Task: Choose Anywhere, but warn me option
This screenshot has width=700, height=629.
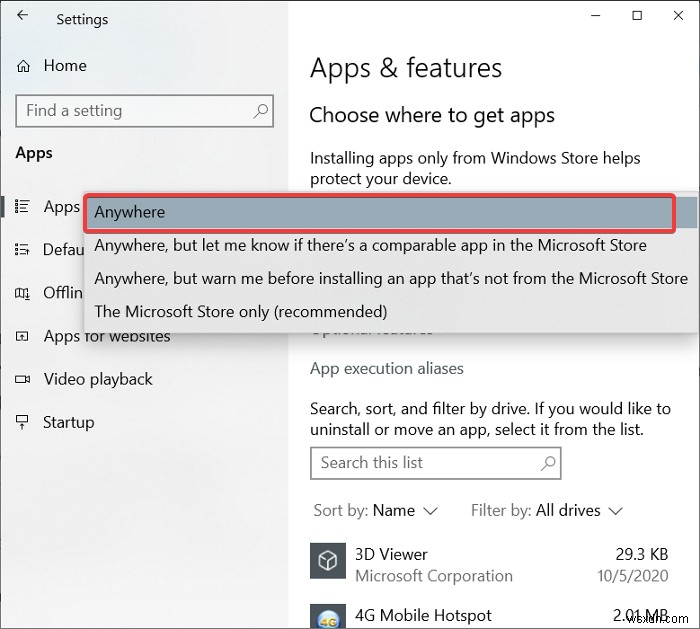Action: (x=391, y=279)
